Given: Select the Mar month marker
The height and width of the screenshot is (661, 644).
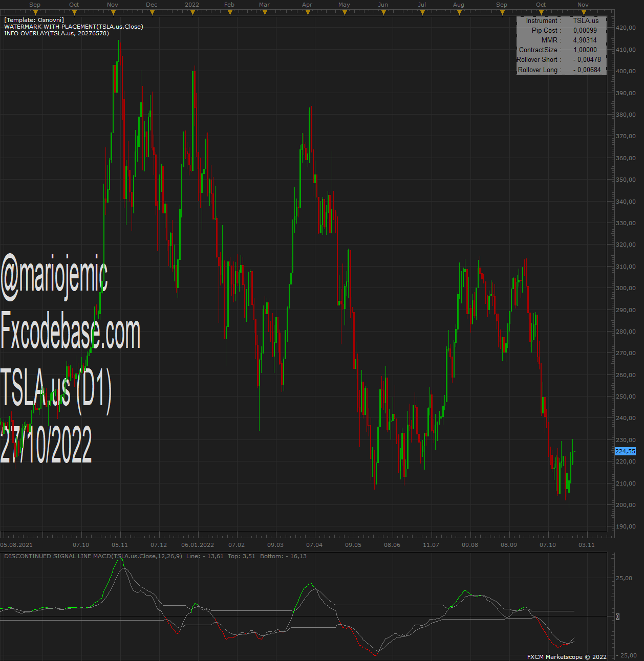Looking at the screenshot, I should [x=264, y=5].
